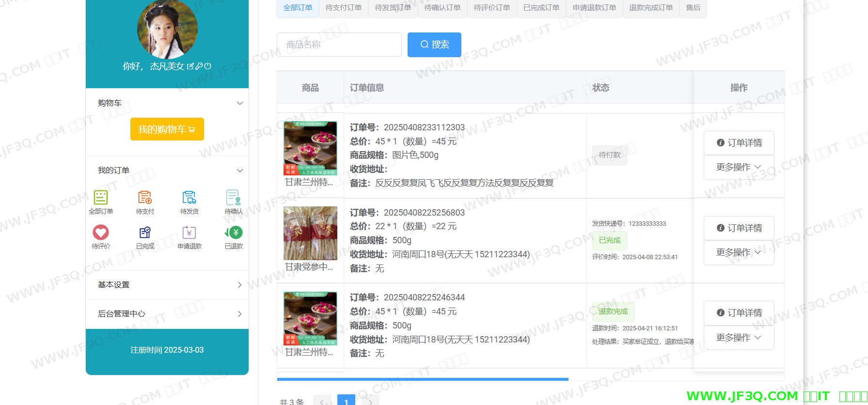Open the 待评价 heart icon

click(101, 233)
